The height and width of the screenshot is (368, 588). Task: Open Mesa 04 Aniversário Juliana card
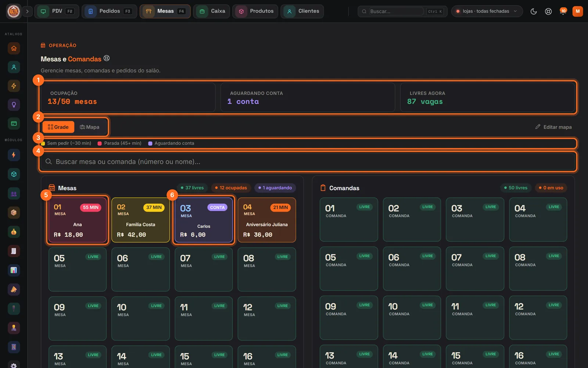click(x=267, y=220)
